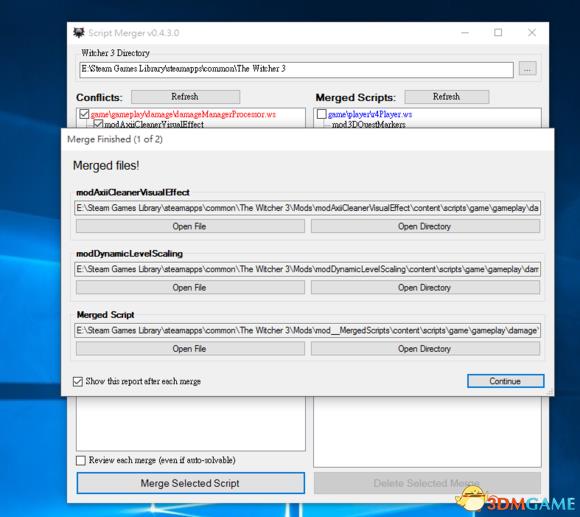Screen dimensions: 580x517
Task: Uncheck Show this report after each merge
Action: 78,381
